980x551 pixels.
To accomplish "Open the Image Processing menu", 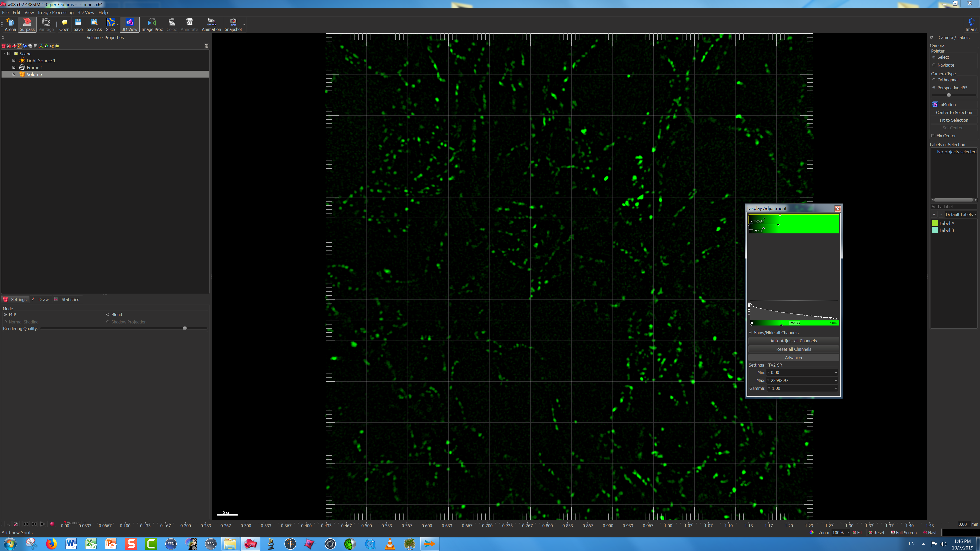I will click(x=56, y=12).
